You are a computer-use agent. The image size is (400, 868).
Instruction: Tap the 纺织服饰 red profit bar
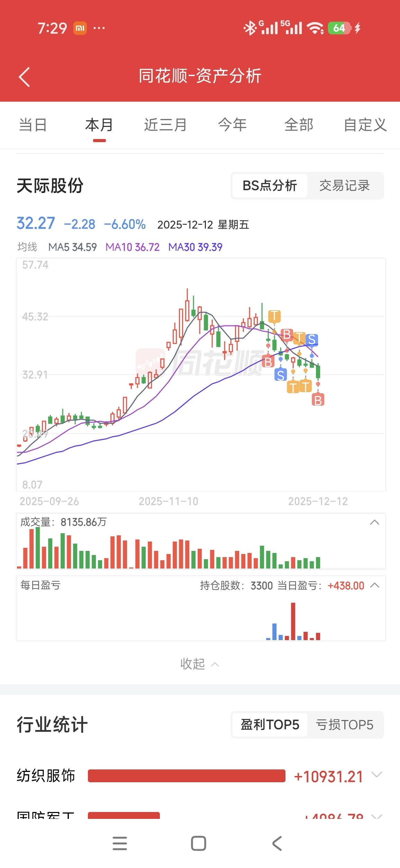tap(187, 776)
